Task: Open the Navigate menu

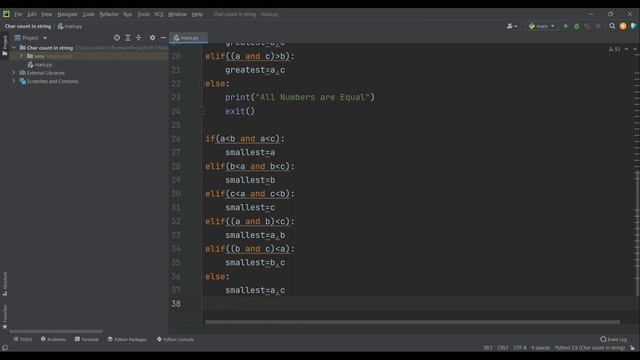Action: (67, 14)
